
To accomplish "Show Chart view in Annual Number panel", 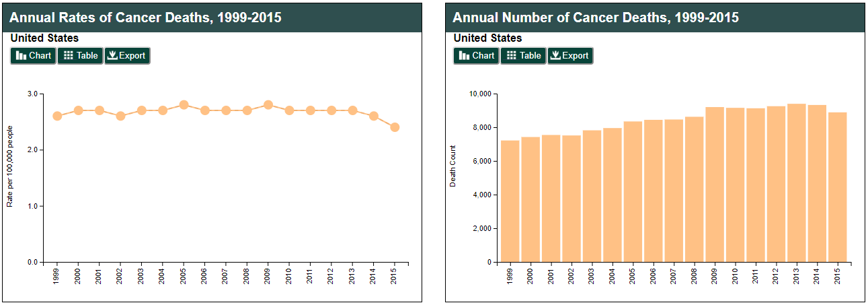I will point(476,56).
